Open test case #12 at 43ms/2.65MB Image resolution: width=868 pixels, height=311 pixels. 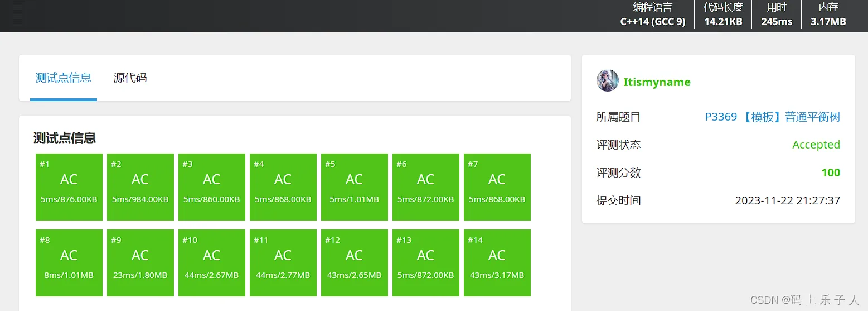point(355,263)
